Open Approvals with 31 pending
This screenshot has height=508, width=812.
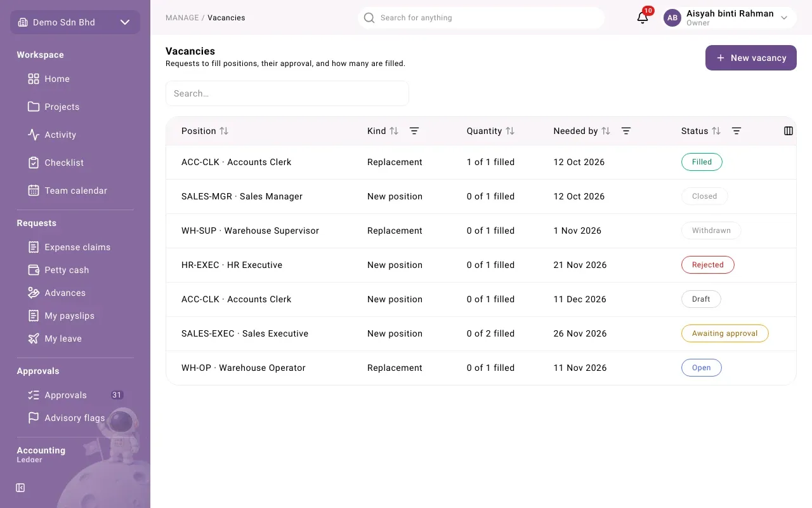point(75,395)
